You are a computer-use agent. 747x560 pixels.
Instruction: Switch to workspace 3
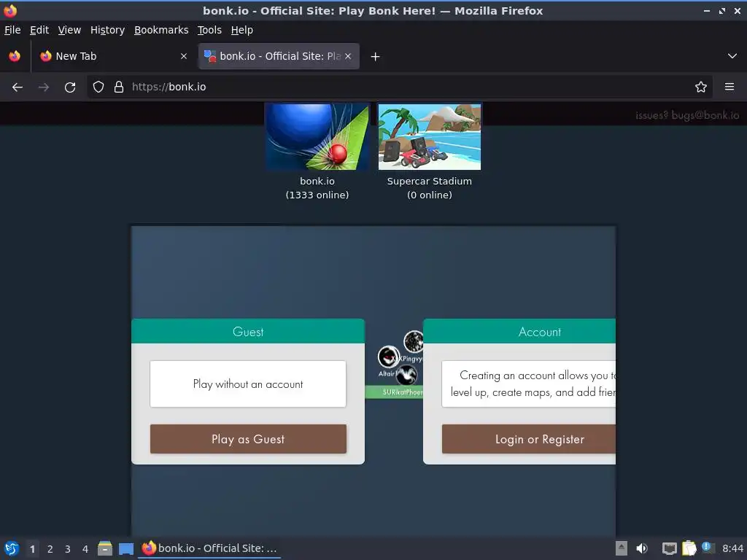coord(68,549)
